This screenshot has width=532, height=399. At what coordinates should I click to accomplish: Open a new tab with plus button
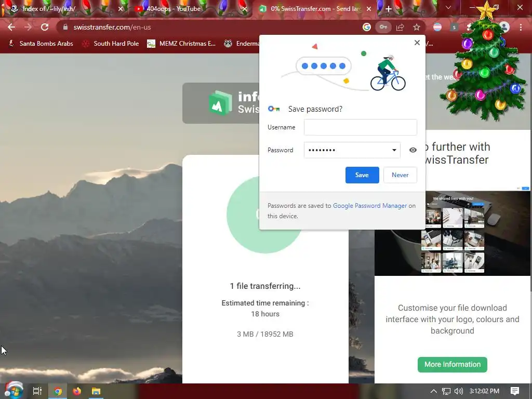pos(389,9)
